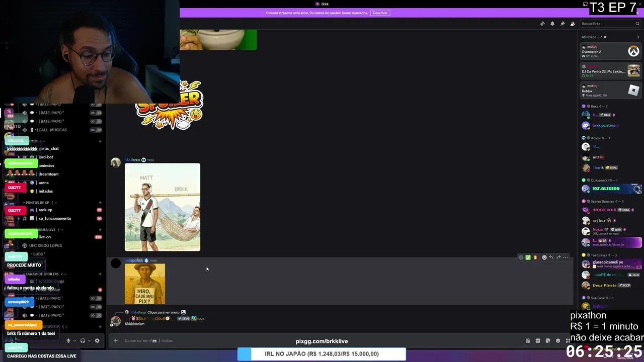644x362 pixels.
Task: Click the Roblox logo icon
Action: pyautogui.click(x=633, y=90)
